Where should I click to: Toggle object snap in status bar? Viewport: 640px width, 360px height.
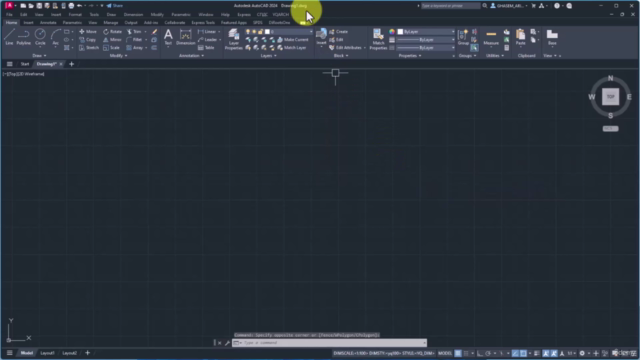click(x=523, y=353)
